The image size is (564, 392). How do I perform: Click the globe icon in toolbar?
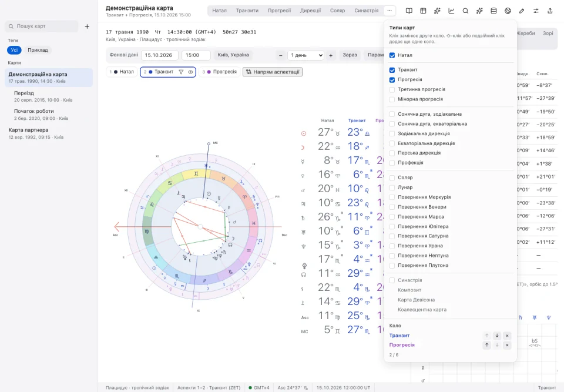[508, 11]
